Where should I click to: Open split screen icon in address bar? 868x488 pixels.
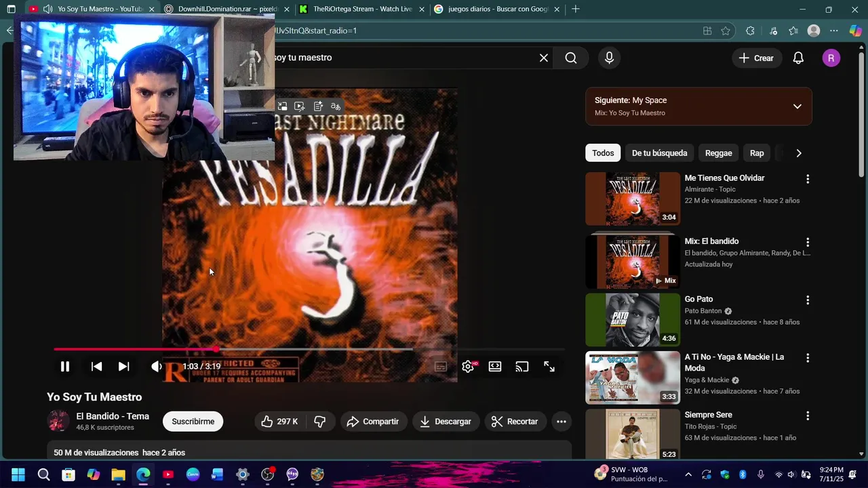coord(707,30)
